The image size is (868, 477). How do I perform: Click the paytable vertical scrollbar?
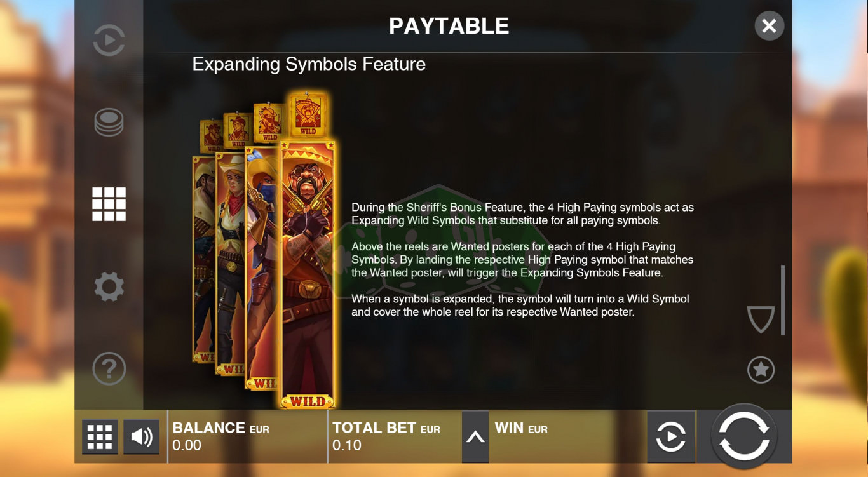pos(783,300)
